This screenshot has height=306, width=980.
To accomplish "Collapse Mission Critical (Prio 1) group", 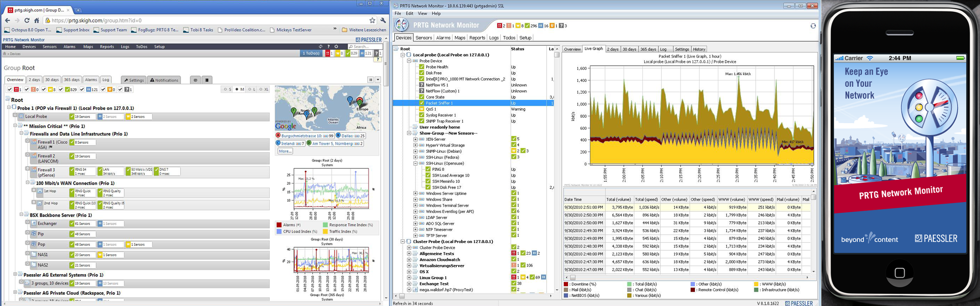I will pyautogui.click(x=15, y=126).
